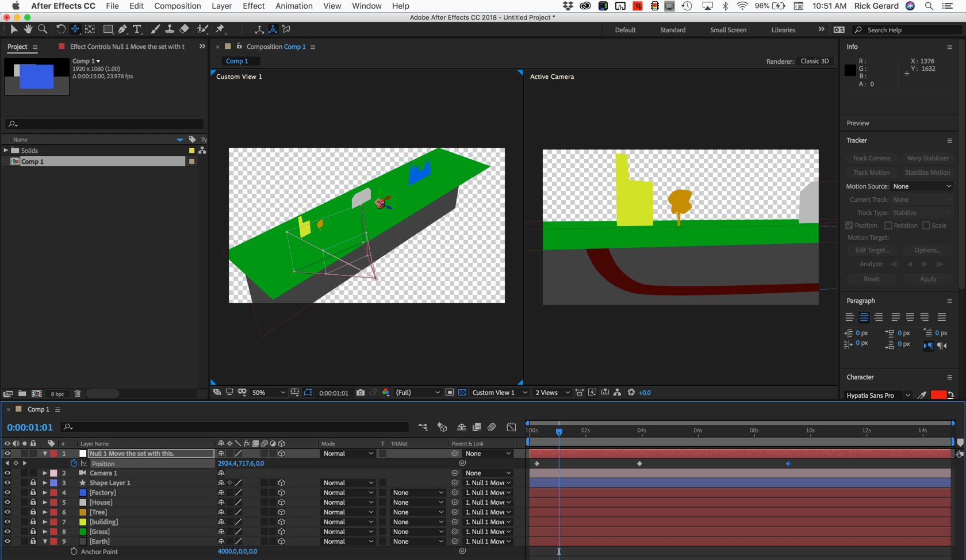Click the take snapshot camera icon
This screenshot has height=560, width=966.
[361, 393]
